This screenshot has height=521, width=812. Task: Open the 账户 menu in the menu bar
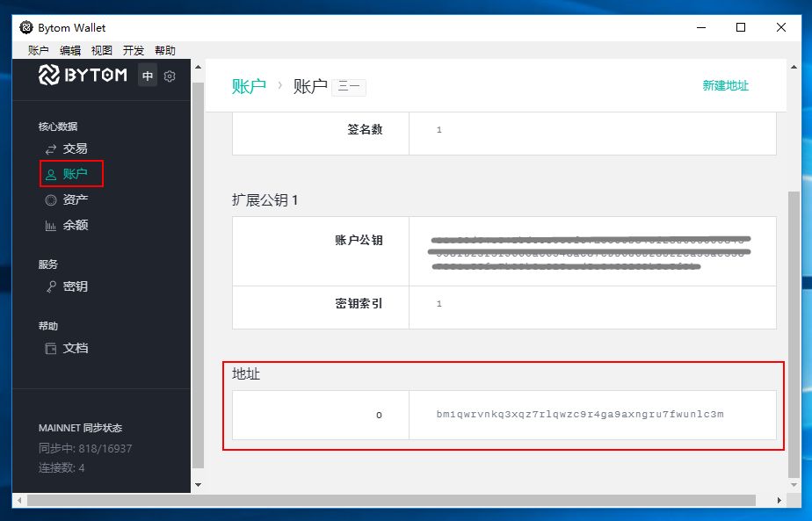[x=39, y=50]
